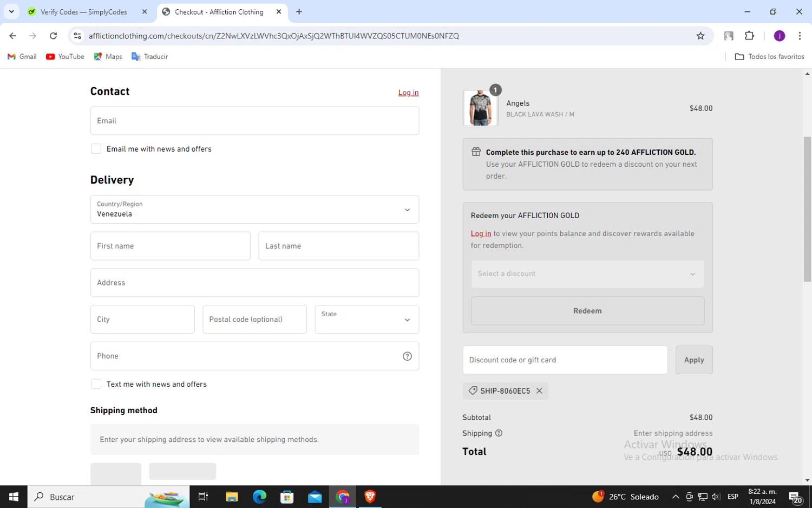Close the Verify Codes — SimplyCodes tab
This screenshot has width=812, height=508.
(x=145, y=11)
